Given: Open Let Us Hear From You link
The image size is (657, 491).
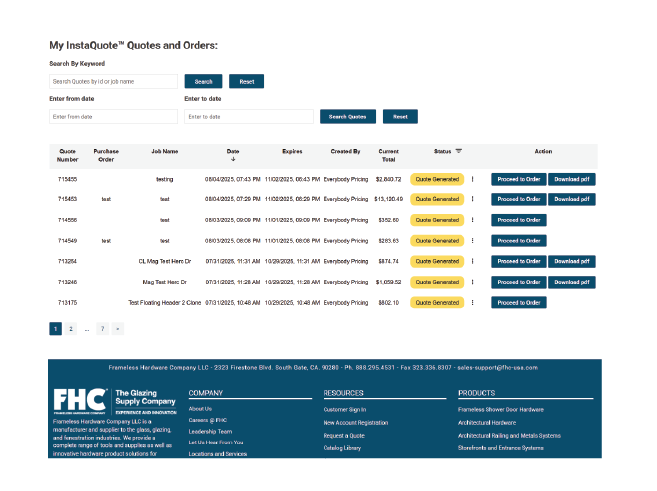Looking at the screenshot, I should click(x=216, y=442).
